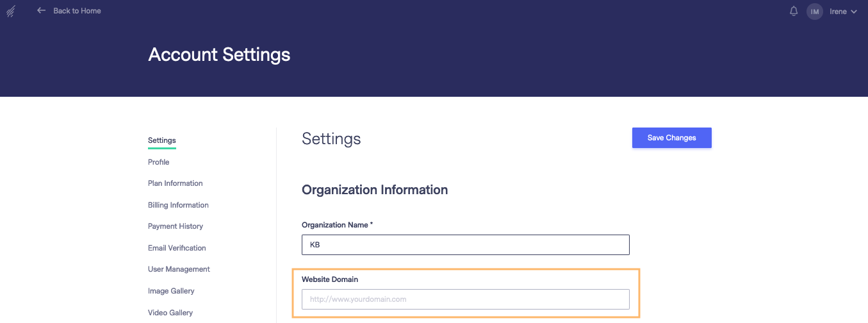Image resolution: width=868 pixels, height=323 pixels.
Task: Click the Irene username label
Action: coord(838,12)
